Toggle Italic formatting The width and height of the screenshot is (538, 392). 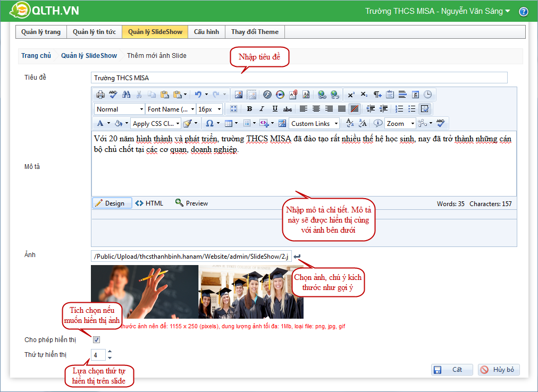click(262, 109)
